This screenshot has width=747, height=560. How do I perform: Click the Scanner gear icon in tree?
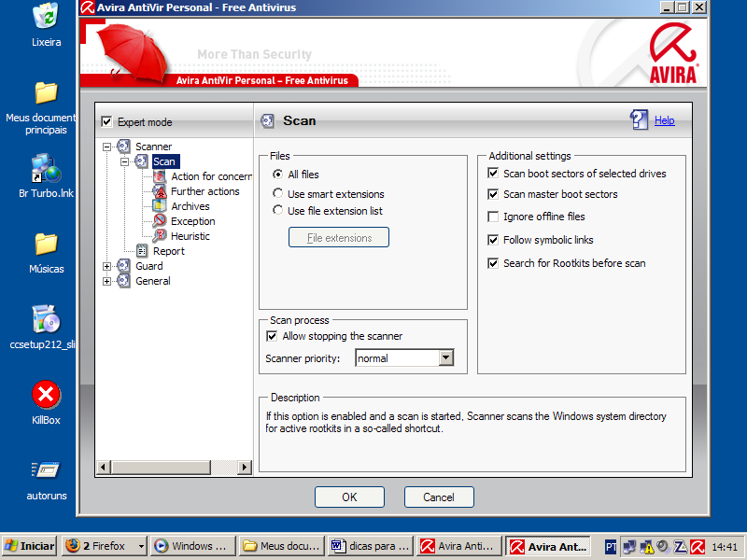point(123,147)
